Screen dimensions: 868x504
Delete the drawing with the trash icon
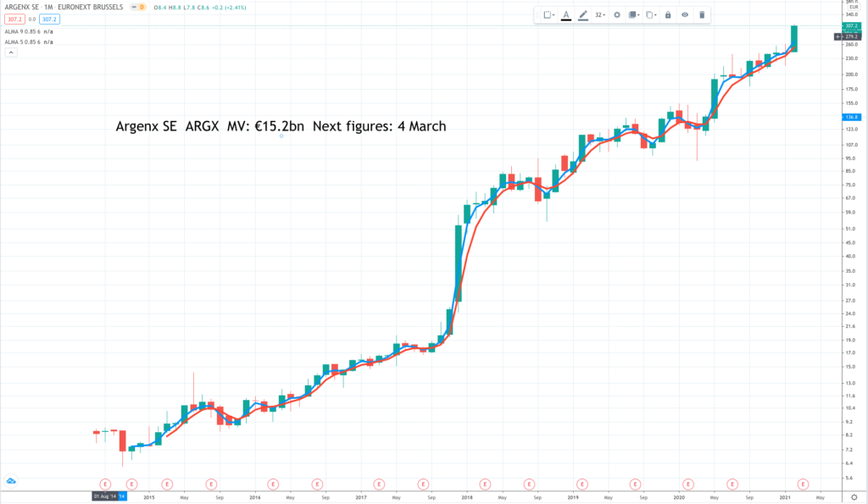(x=702, y=15)
